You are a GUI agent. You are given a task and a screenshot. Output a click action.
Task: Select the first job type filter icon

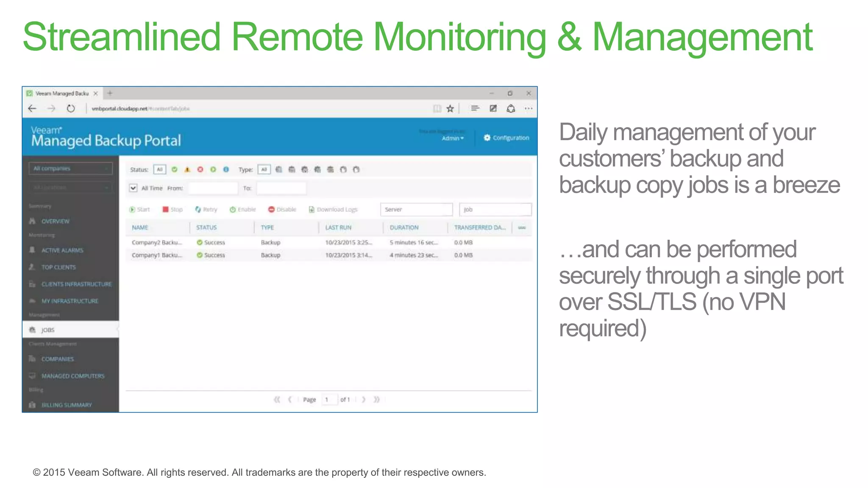(278, 169)
